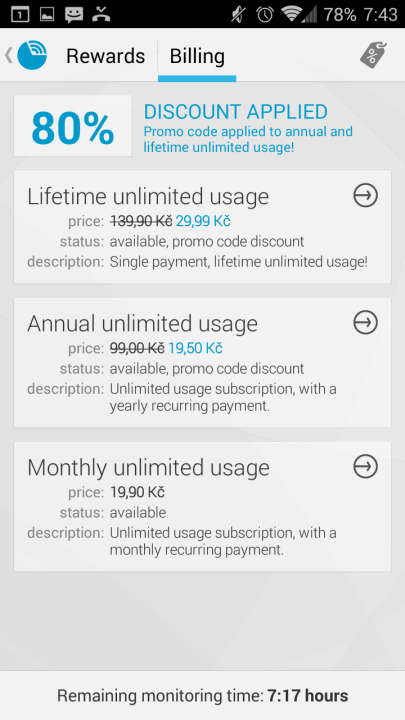The height and width of the screenshot is (720, 405).
Task: Tap arrow icon for Annual unlimited usage
Action: 366,322
